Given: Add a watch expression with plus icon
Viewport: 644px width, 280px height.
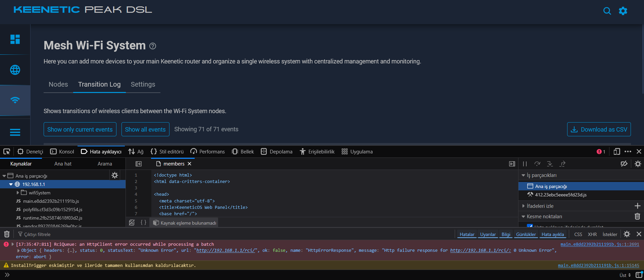Looking at the screenshot, I should [637, 206].
